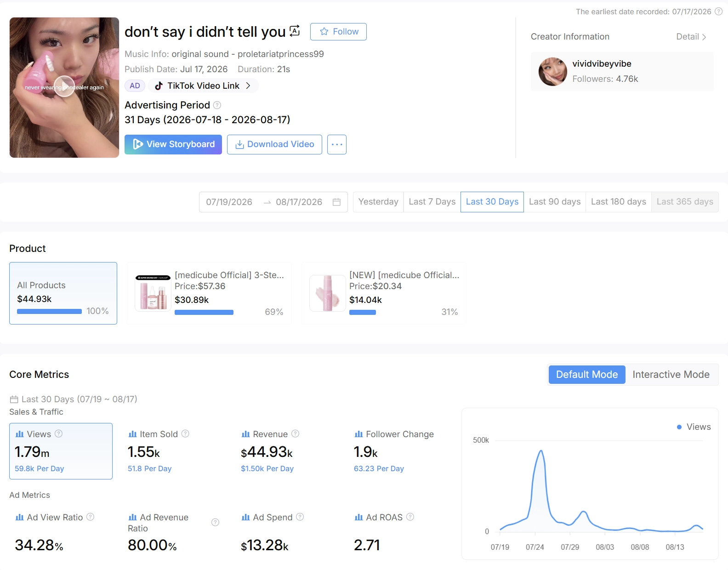
Task: Open the medicube 3-Step product image
Action: click(153, 293)
